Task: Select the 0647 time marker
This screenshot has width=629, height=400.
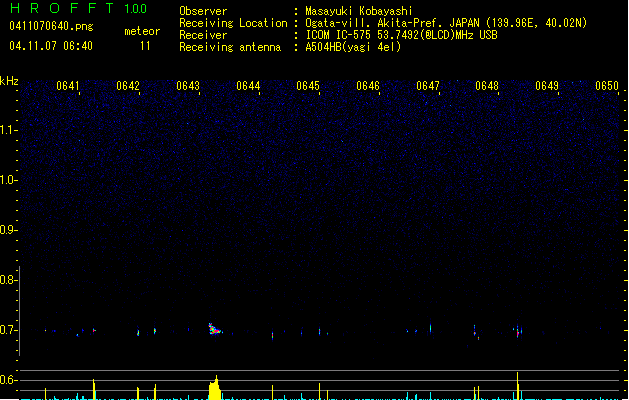Action: pos(428,86)
